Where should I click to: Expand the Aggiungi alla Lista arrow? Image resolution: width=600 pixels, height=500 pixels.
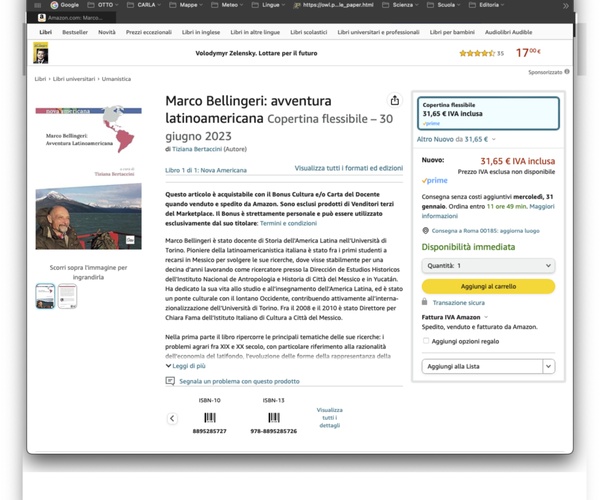548,366
